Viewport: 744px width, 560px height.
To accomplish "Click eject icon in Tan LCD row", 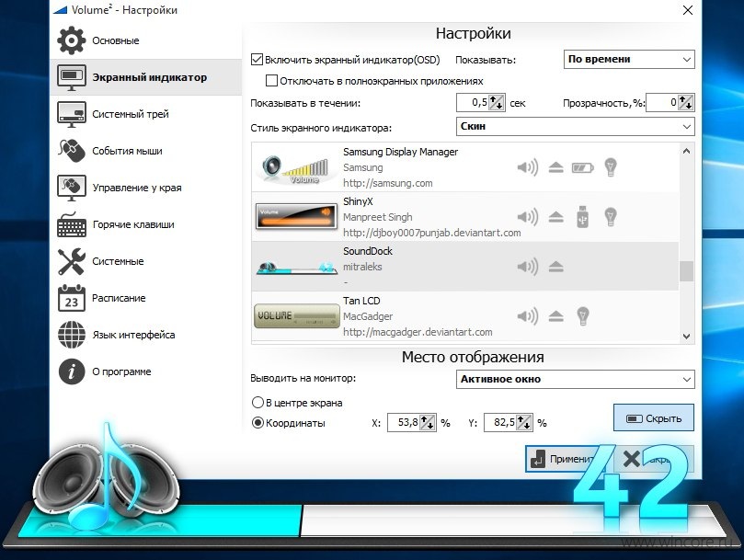I will (x=555, y=316).
